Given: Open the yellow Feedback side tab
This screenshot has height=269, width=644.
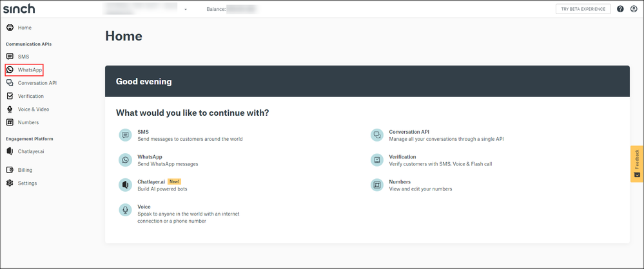Looking at the screenshot, I should 637,163.
